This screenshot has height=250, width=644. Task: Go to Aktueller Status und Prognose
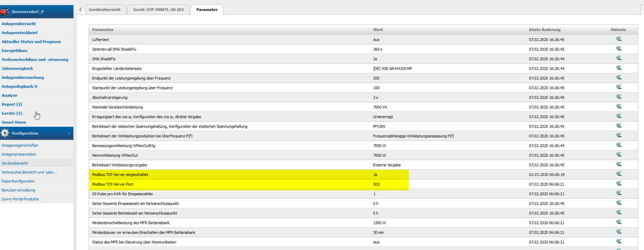click(x=31, y=42)
